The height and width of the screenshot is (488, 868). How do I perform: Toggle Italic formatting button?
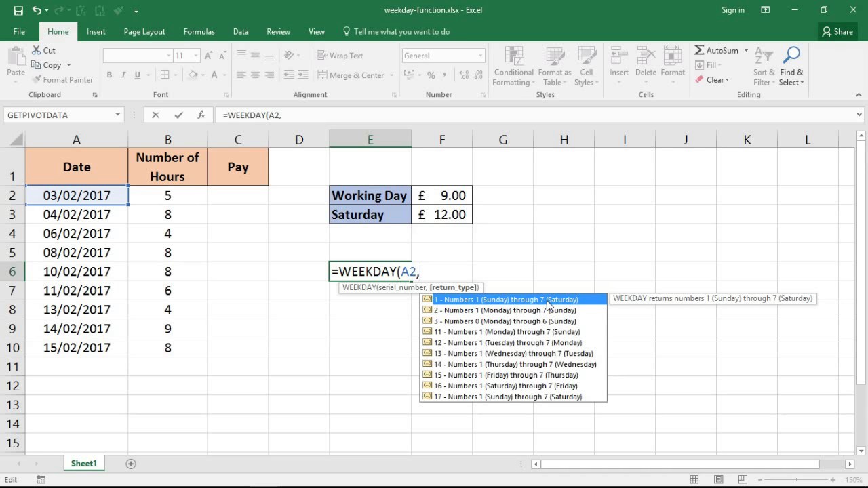[x=123, y=75]
